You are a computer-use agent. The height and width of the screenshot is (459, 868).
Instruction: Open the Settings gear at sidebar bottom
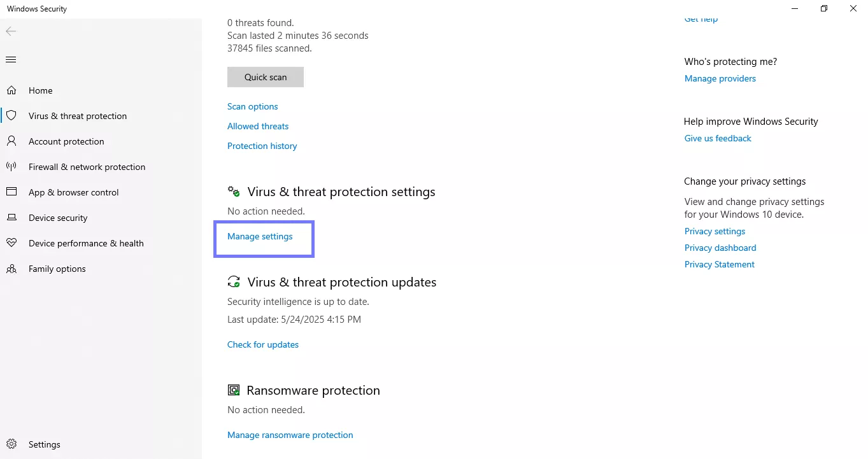[x=11, y=444]
